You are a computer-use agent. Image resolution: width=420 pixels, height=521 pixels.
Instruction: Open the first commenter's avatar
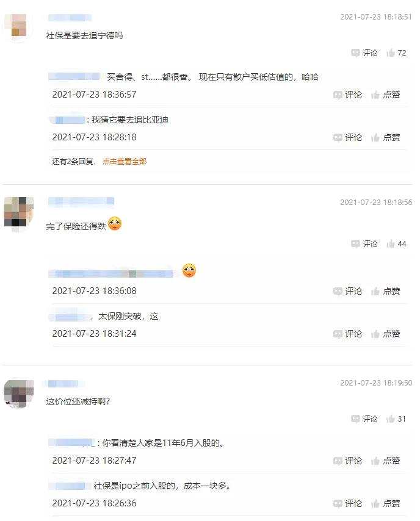[x=19, y=26]
